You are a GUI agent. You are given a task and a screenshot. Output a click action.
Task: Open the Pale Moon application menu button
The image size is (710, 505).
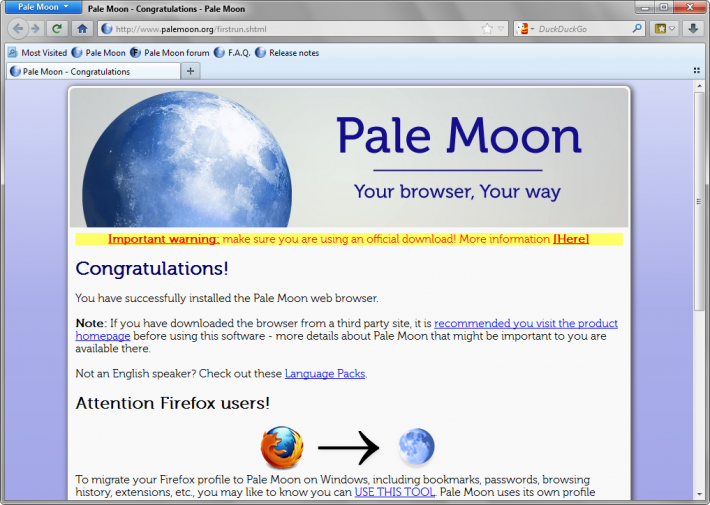point(43,7)
